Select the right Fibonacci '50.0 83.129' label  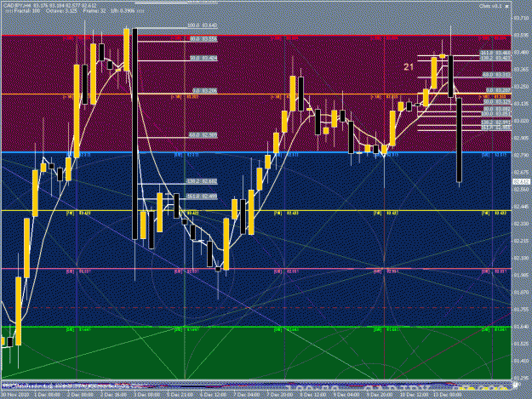[x=497, y=101]
